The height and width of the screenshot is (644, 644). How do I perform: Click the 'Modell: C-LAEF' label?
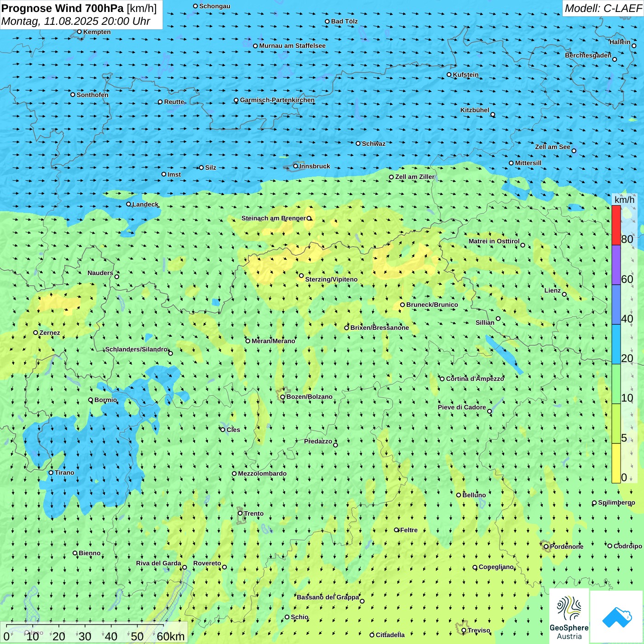pyautogui.click(x=603, y=8)
